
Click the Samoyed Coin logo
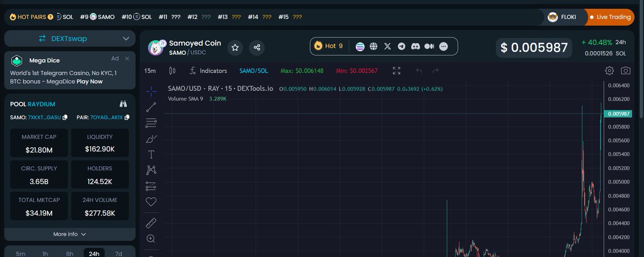click(x=156, y=47)
